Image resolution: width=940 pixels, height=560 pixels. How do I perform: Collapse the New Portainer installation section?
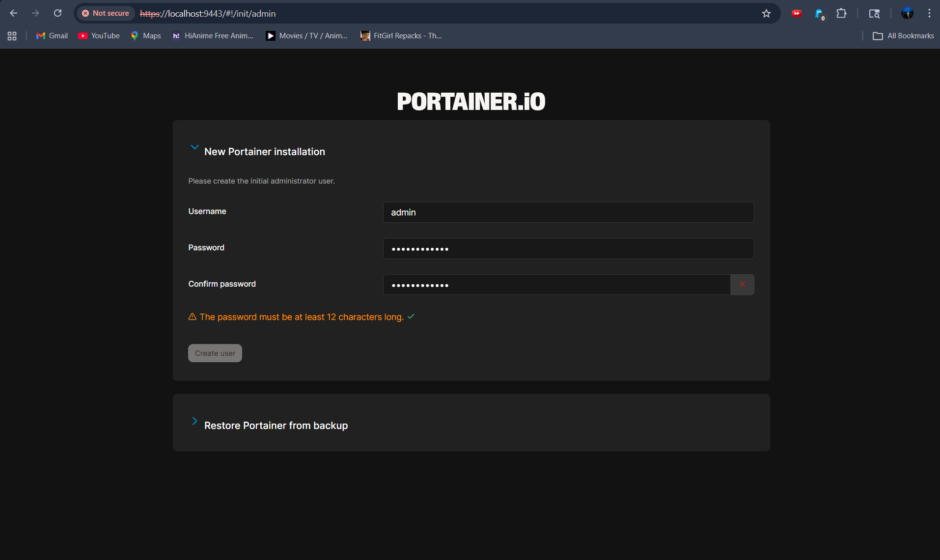click(194, 147)
